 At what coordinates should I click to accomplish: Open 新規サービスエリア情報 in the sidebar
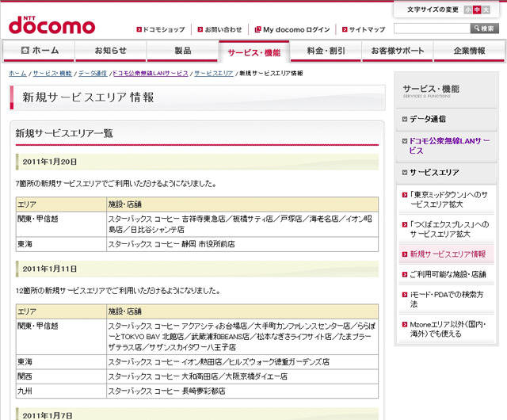tap(448, 254)
